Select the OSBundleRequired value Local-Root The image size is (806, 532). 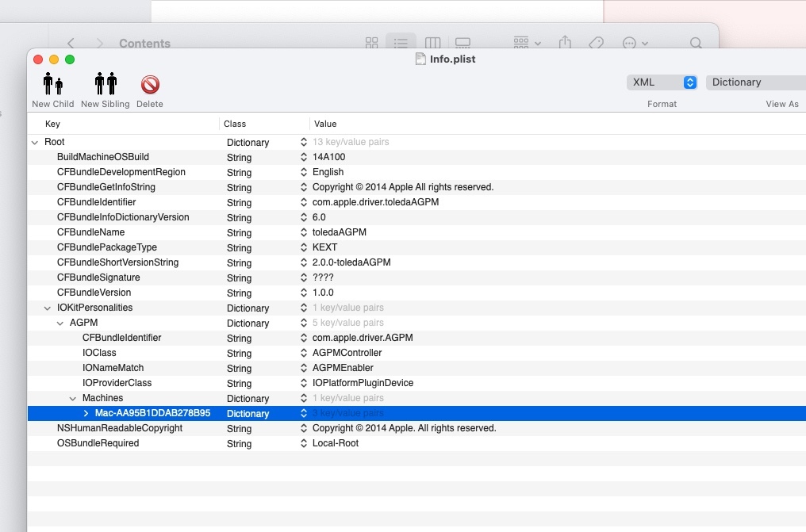point(335,444)
